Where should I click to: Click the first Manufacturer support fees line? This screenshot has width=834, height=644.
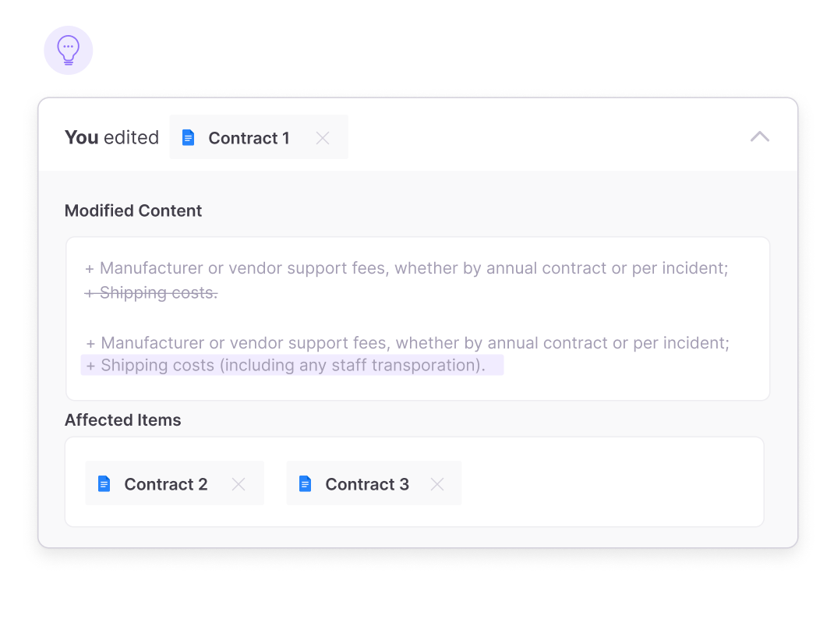(406, 268)
